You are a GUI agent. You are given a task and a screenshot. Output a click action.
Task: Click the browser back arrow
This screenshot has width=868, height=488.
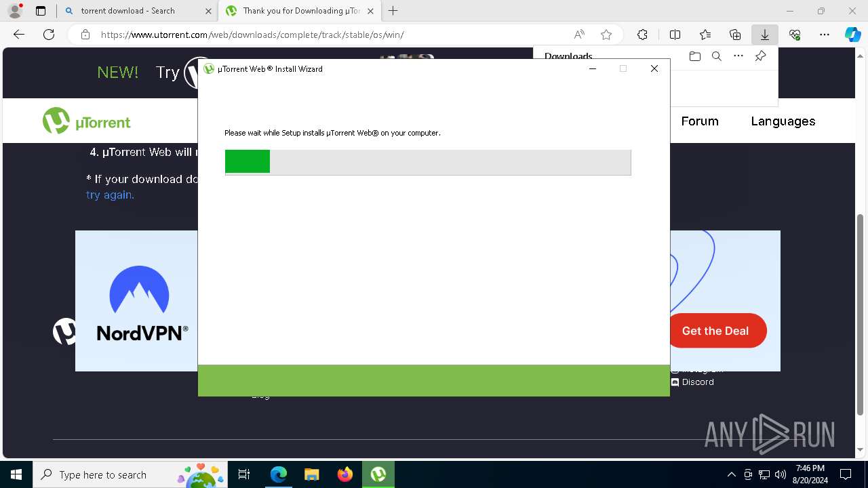tap(19, 35)
